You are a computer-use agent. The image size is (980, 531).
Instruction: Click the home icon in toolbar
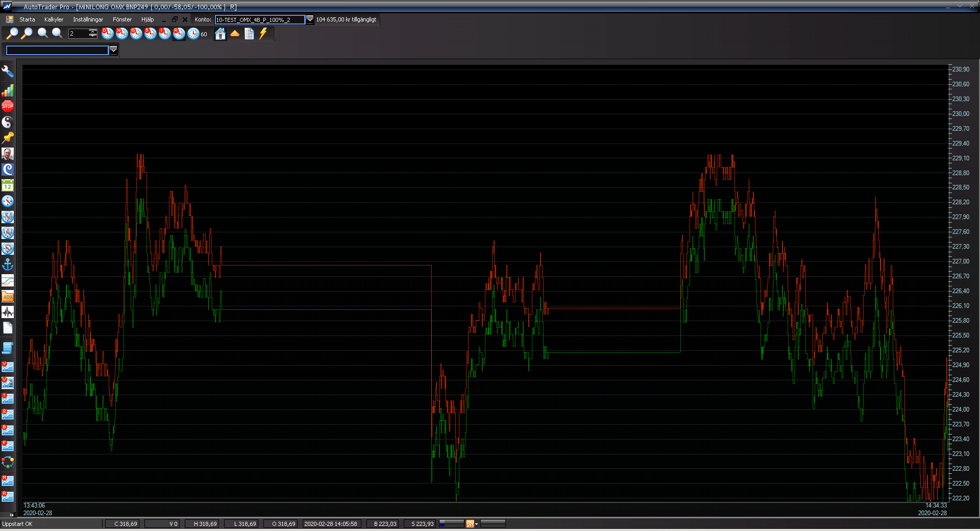220,34
